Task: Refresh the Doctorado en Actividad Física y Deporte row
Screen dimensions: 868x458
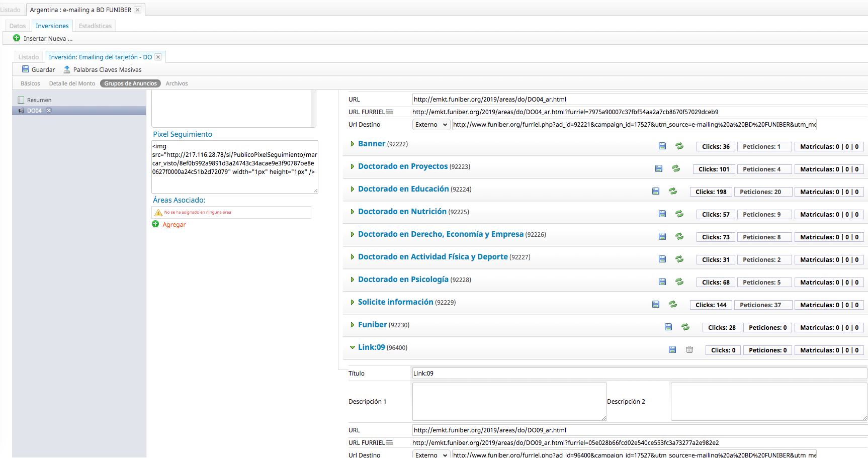Action: click(x=679, y=259)
